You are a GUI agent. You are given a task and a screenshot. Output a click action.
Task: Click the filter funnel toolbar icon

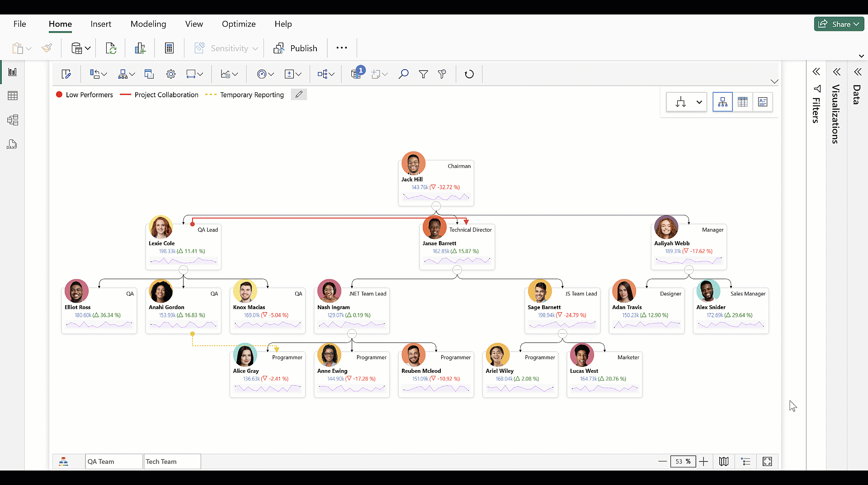pos(423,74)
